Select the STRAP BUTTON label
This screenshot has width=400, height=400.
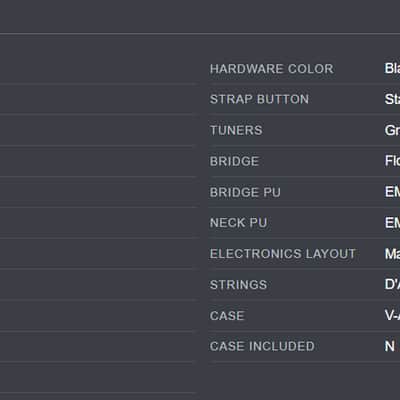(x=259, y=99)
